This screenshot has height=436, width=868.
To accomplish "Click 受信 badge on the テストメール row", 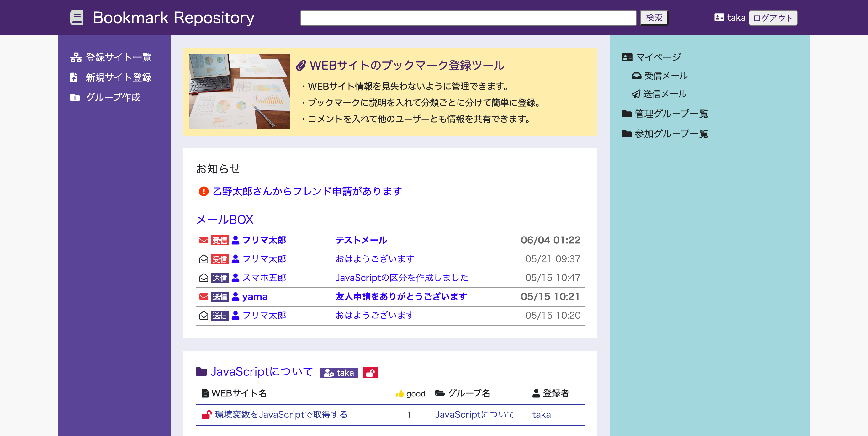I will [x=220, y=240].
